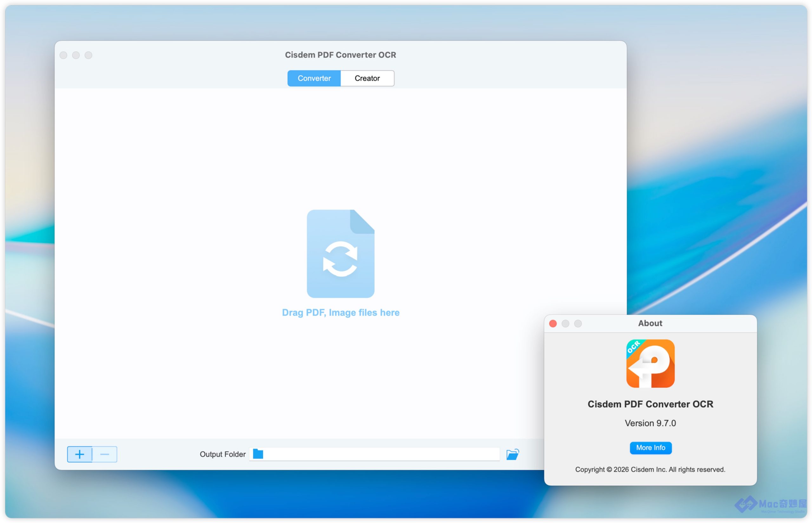
Task: Click the Cisdem OCR app logo
Action: point(650,363)
